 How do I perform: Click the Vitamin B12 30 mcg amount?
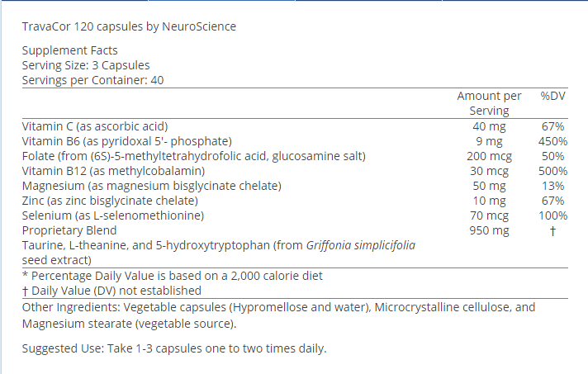[489, 171]
